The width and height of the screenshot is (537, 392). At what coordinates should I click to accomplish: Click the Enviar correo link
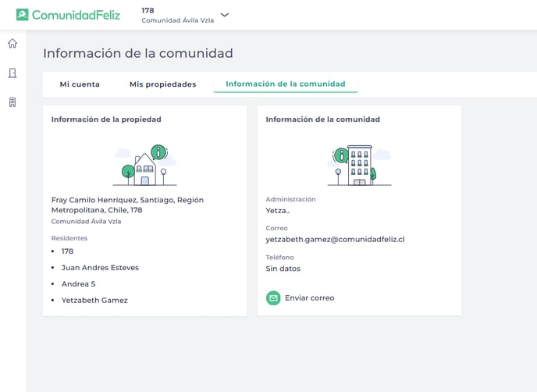point(310,298)
